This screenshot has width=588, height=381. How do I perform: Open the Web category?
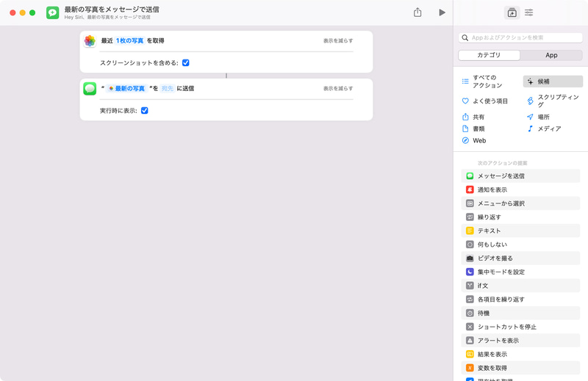click(474, 140)
